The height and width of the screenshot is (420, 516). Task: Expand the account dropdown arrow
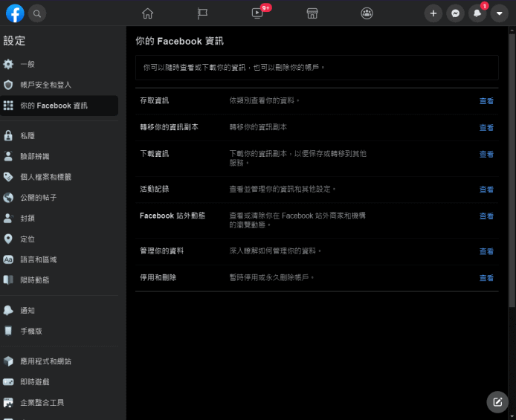coord(500,13)
